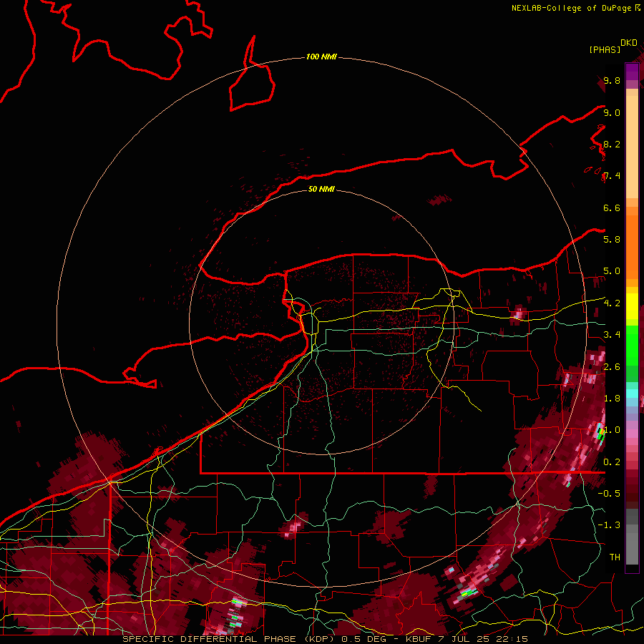Pick the purple band atop the color bar
Screen dimensions: 644x644
coord(632,72)
